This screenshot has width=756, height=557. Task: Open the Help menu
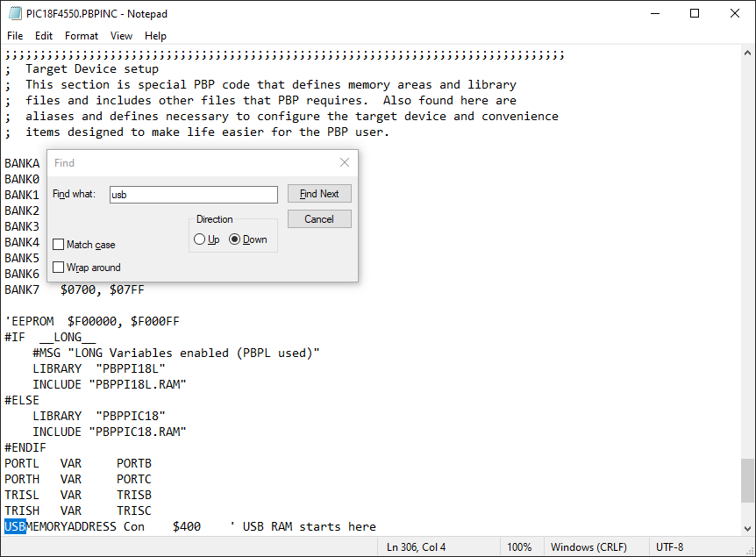click(x=155, y=36)
